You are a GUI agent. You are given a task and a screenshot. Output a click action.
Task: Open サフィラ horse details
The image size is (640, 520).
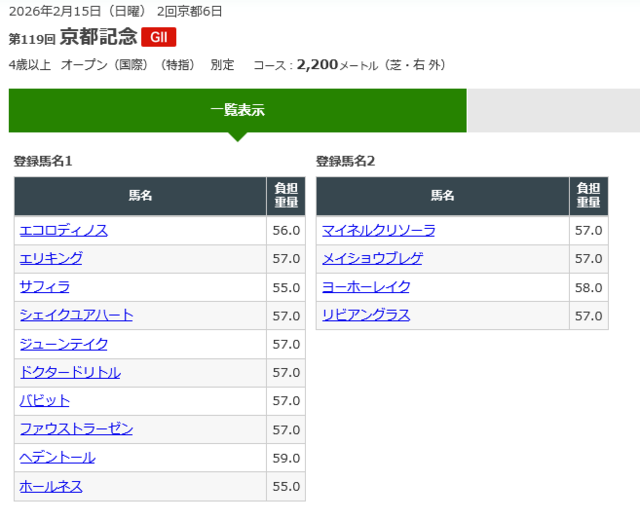[45, 287]
